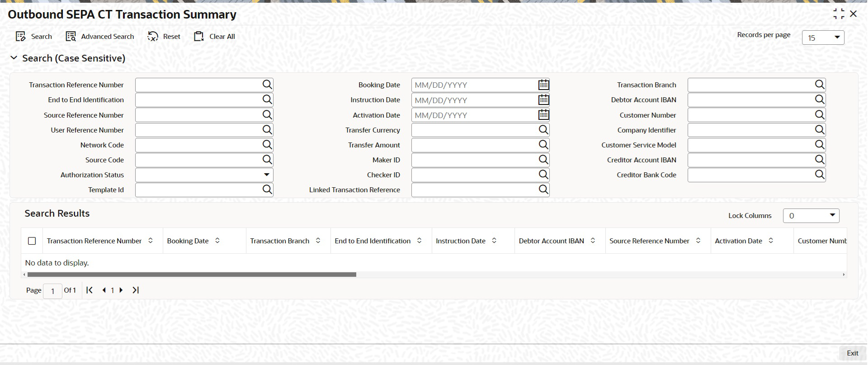
Task: Open lookup for Creditor Bank Code
Action: [x=820, y=175]
